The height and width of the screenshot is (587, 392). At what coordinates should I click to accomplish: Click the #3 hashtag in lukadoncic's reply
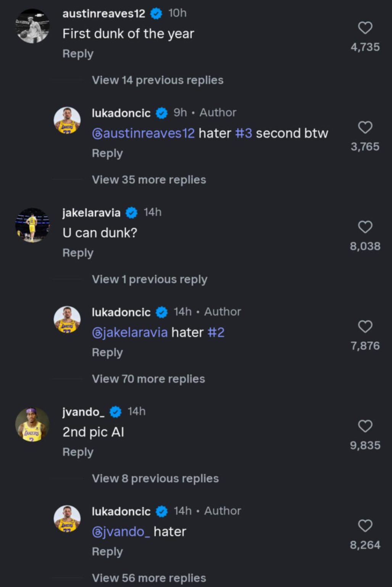point(245,133)
